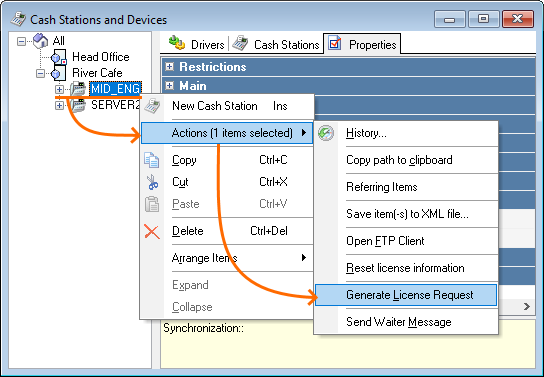Click the Cash Stations tab register icon
The image size is (544, 377).
(x=240, y=43)
